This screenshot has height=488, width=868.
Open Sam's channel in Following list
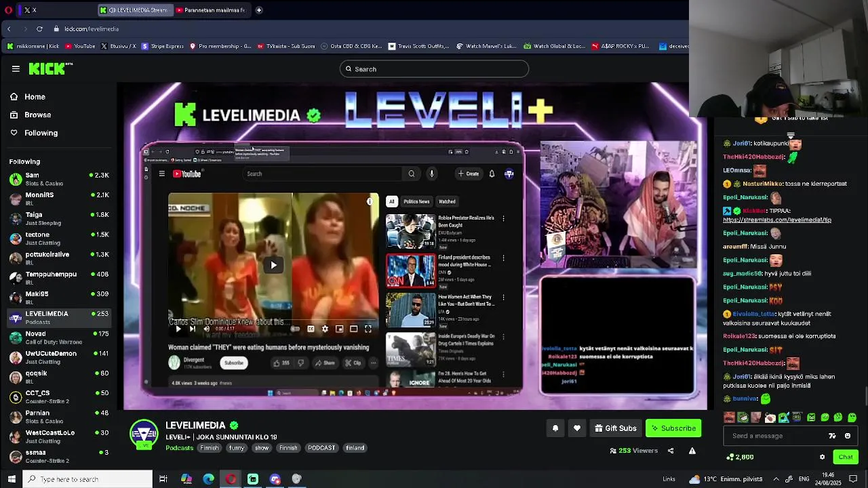(x=60, y=179)
